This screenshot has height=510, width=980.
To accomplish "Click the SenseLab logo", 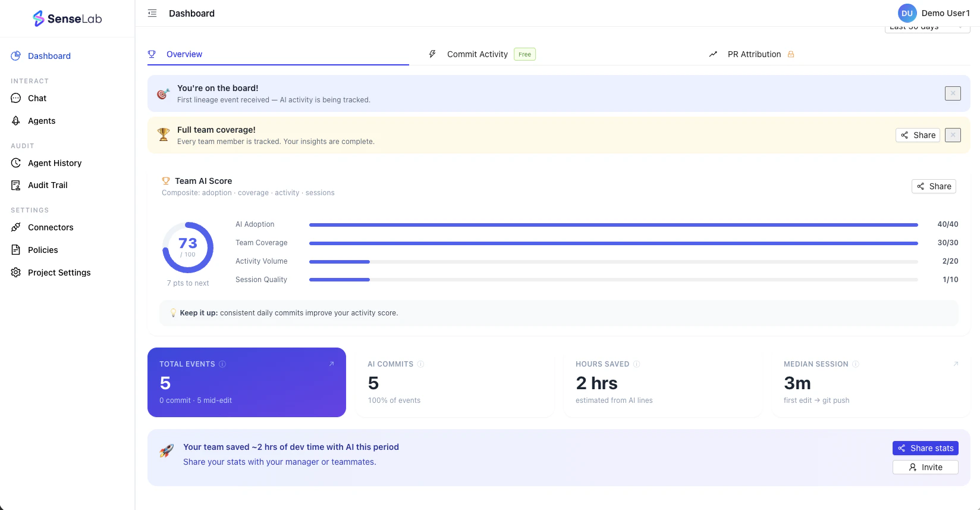I will pyautogui.click(x=67, y=18).
